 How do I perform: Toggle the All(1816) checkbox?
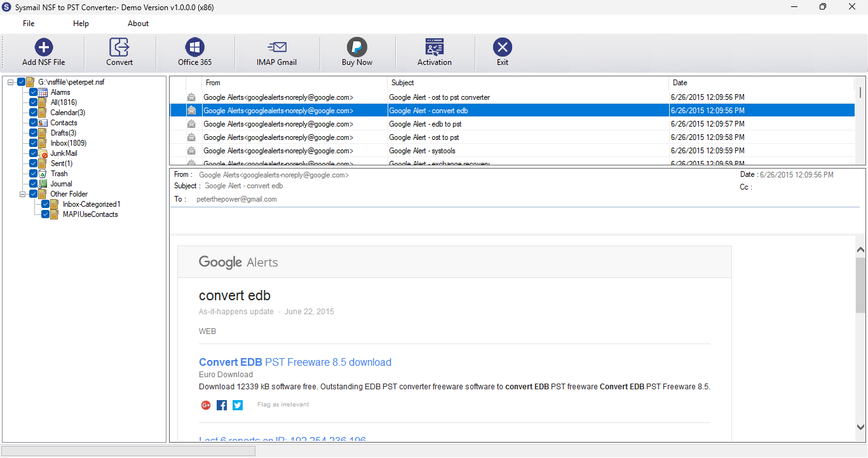pos(34,102)
